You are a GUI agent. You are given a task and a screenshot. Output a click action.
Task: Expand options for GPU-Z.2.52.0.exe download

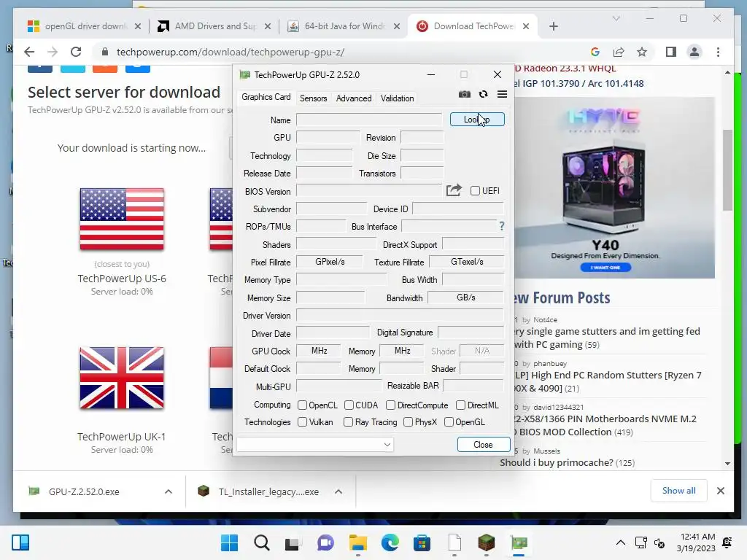169,491
